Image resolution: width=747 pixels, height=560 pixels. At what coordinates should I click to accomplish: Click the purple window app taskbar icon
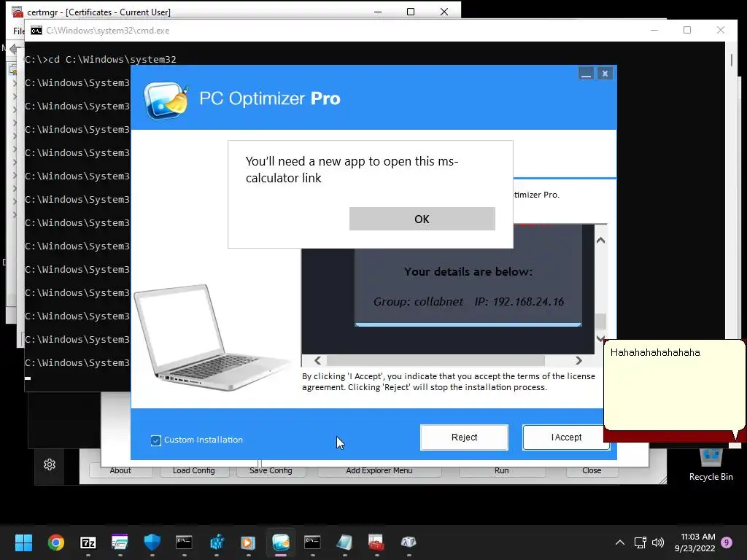[x=120, y=542]
